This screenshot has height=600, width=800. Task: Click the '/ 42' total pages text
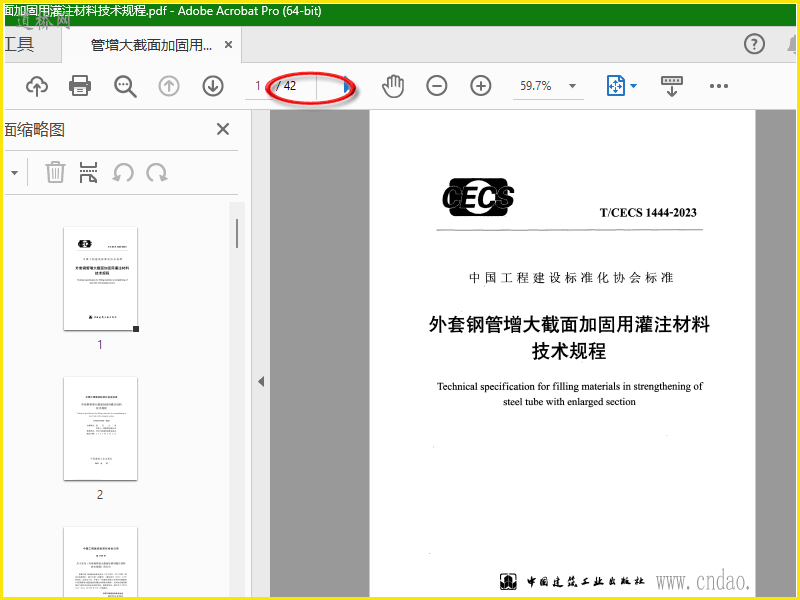tap(286, 86)
